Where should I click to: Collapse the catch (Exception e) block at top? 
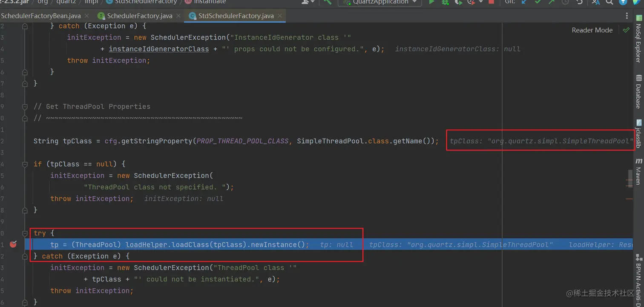25,26
